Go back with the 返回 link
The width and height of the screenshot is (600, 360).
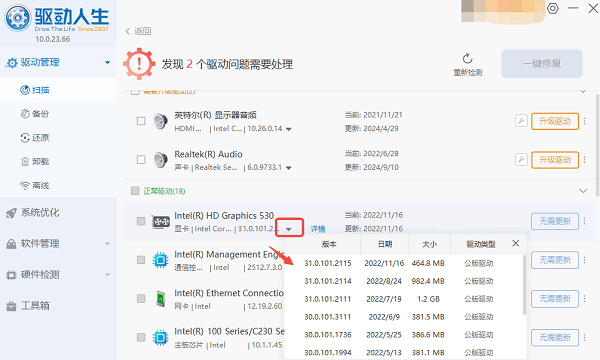click(139, 31)
